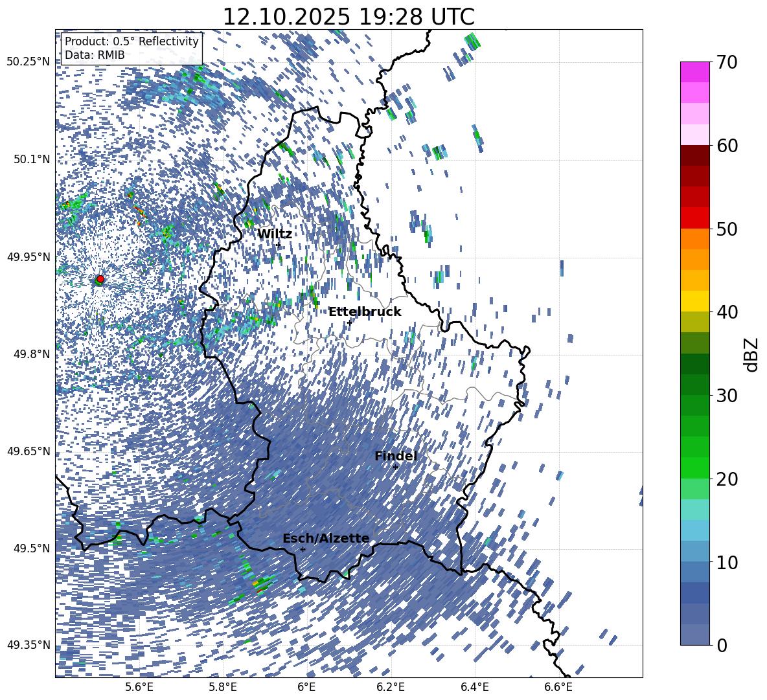Click the Wiltz station cross marker
767x700 pixels.
point(279,245)
